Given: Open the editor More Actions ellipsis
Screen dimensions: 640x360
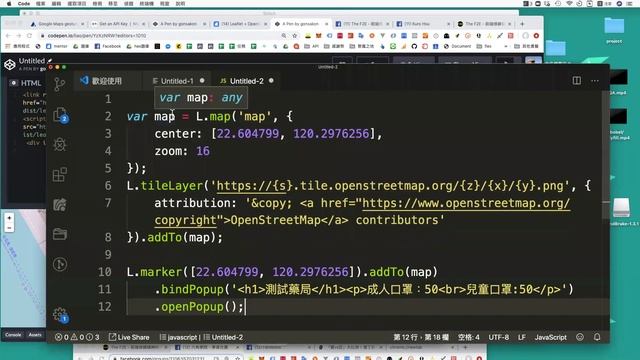Looking at the screenshot, I should (595, 81).
